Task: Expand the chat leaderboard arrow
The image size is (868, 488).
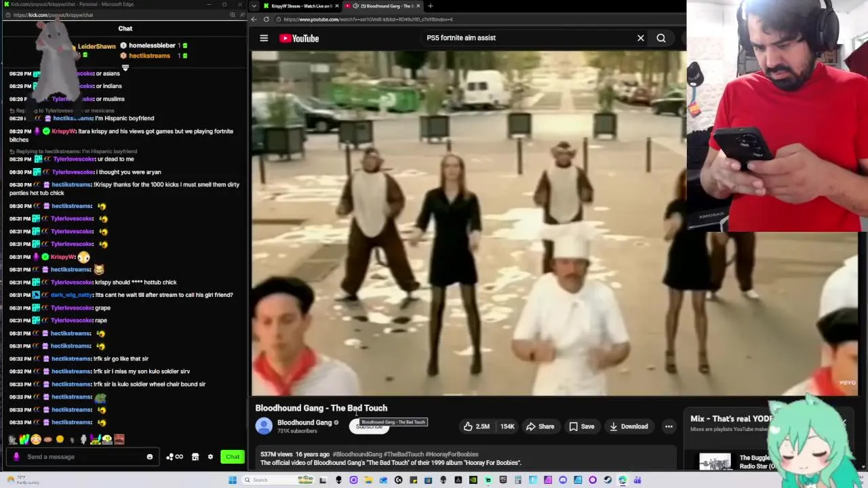Action: (125, 68)
